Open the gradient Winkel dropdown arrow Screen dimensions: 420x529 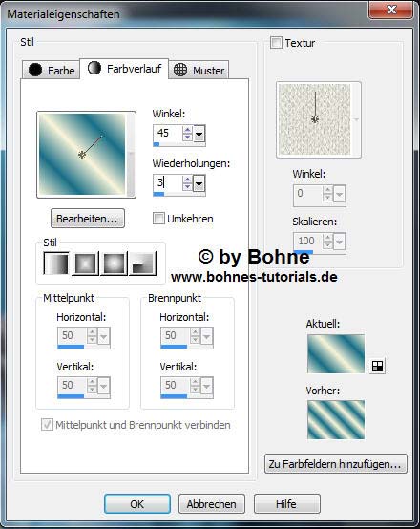(x=199, y=134)
